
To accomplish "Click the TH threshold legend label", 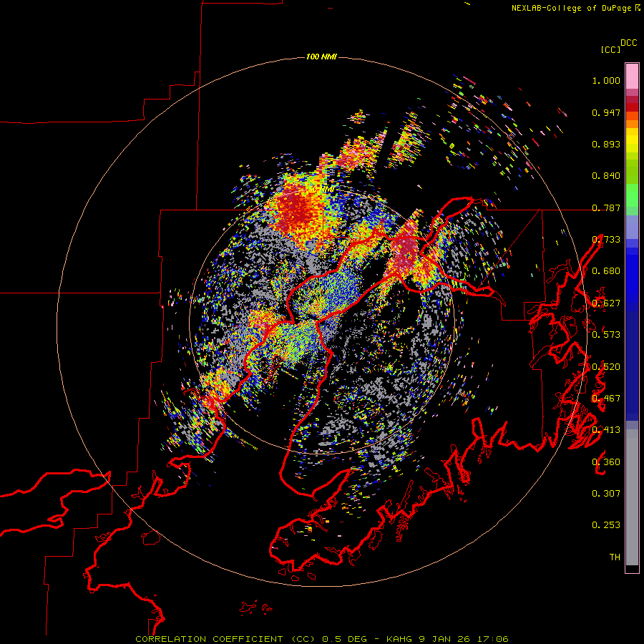I will point(615,557).
